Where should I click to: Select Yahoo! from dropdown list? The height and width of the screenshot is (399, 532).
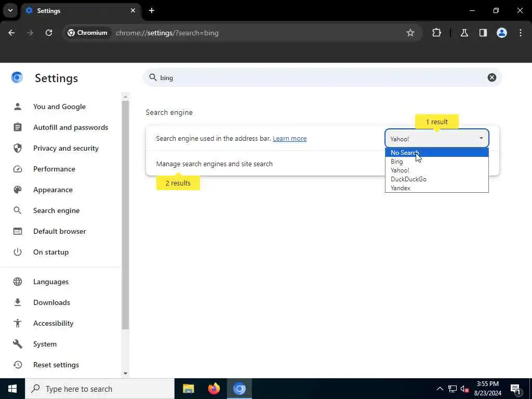436,170
